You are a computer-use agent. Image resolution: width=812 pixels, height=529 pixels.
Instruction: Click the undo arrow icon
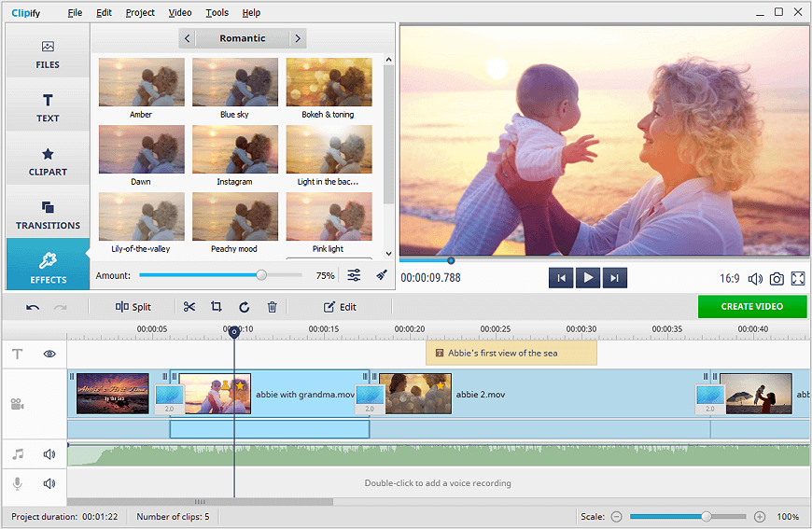point(33,307)
